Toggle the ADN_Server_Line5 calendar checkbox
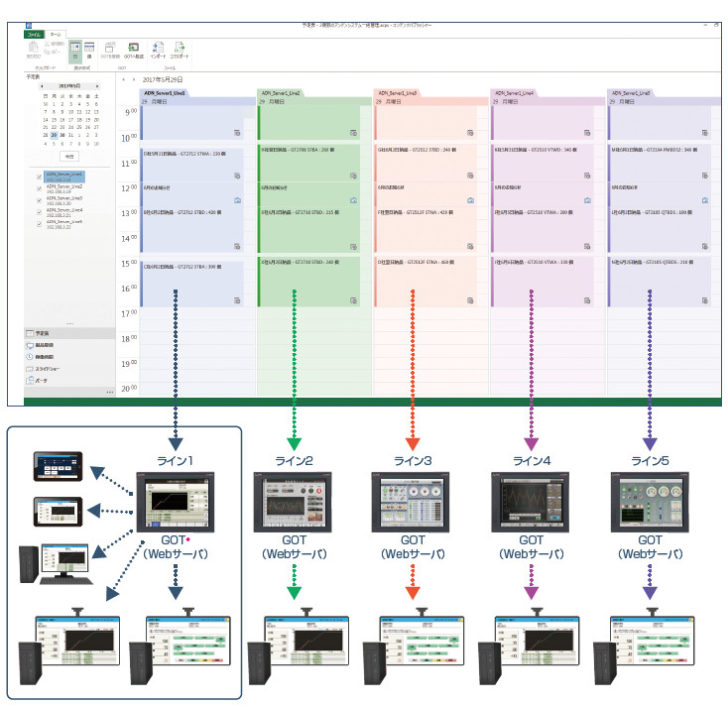Image resolution: width=728 pixels, height=707 pixels. click(39, 223)
